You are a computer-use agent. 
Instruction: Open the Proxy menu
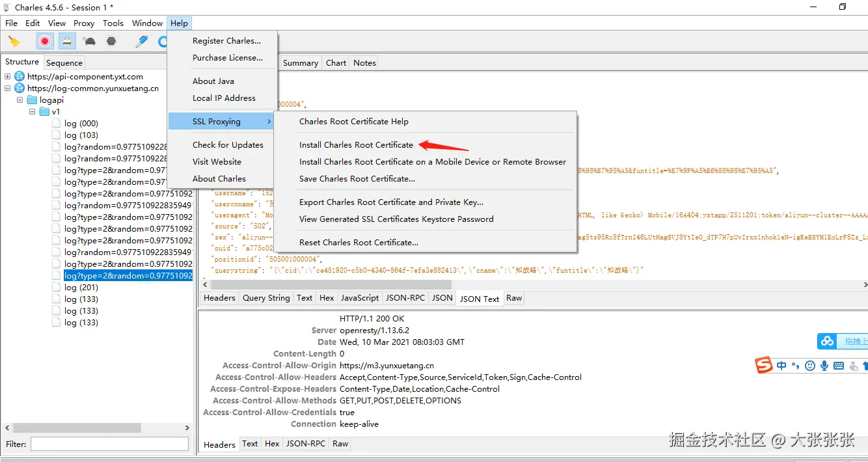[x=84, y=23]
